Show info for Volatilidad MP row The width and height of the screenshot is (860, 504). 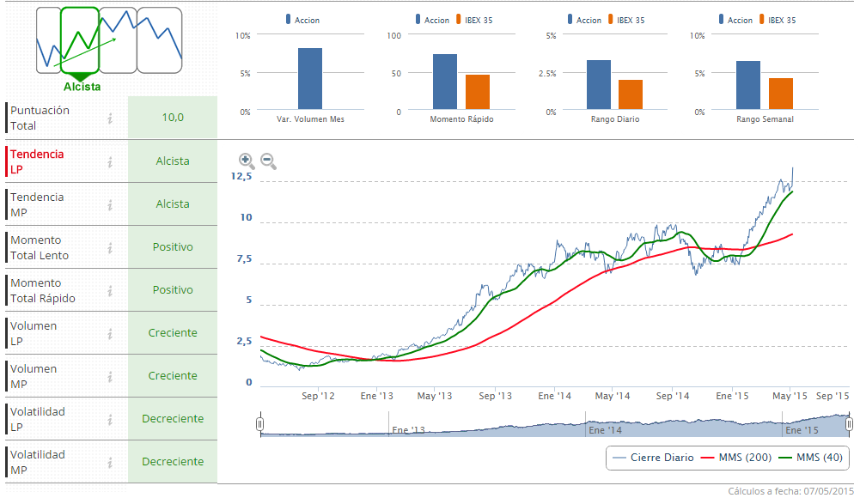point(110,462)
